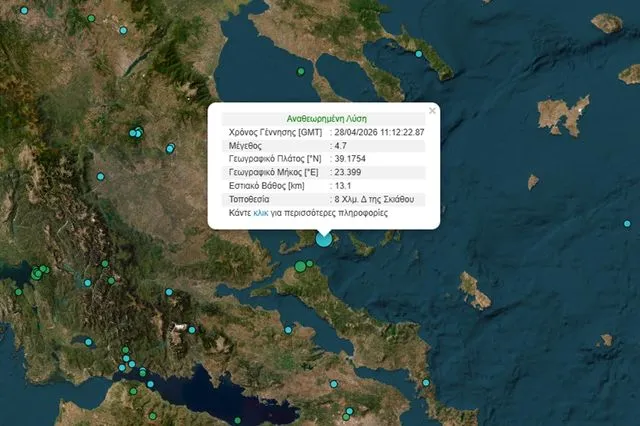Click cyan marker on the lake in western Greece
Image resolution: width=640 pixels, height=426 pixels.
[x=89, y=342]
